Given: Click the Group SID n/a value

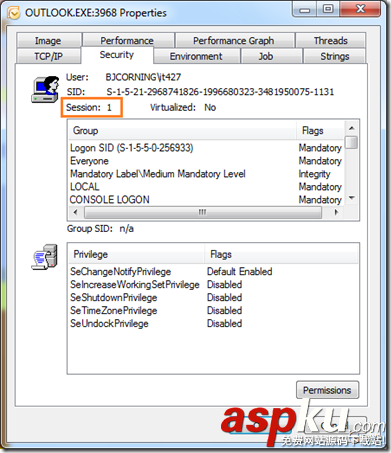Looking at the screenshot, I should tap(127, 229).
